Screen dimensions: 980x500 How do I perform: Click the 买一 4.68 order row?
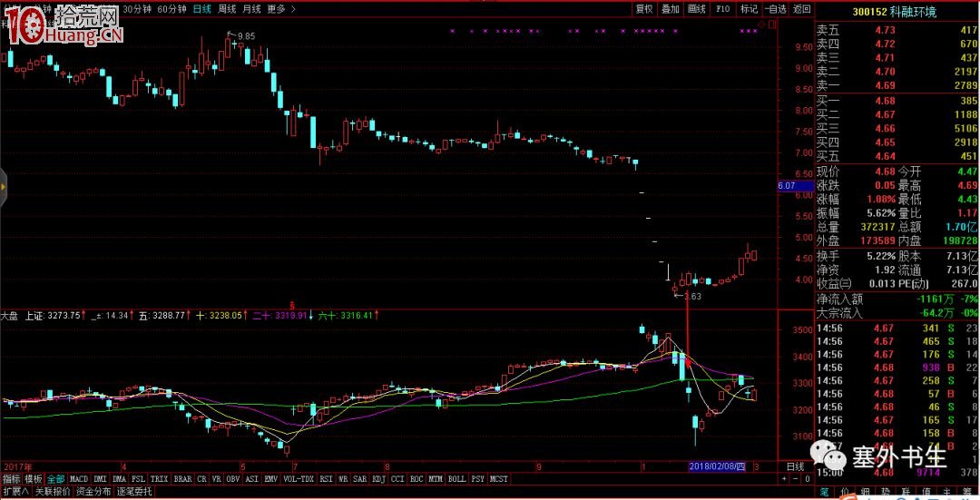point(897,101)
